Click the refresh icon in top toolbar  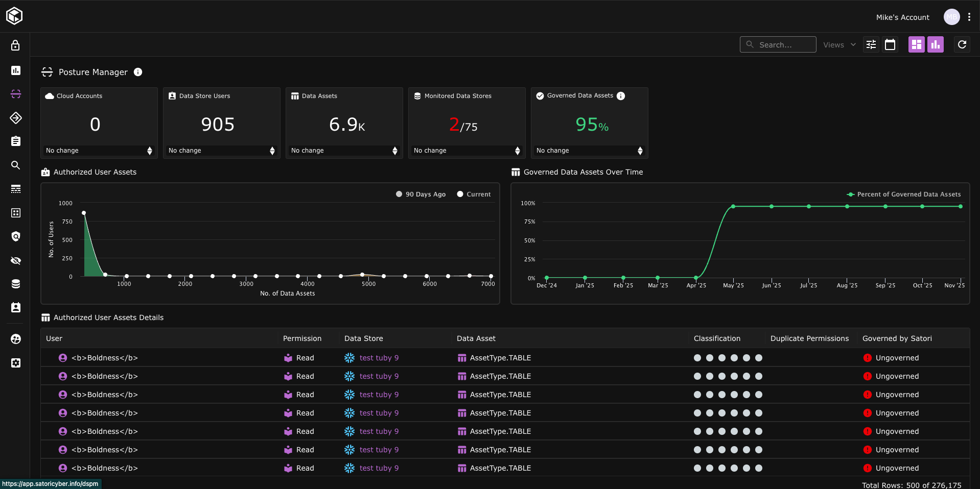click(x=962, y=45)
